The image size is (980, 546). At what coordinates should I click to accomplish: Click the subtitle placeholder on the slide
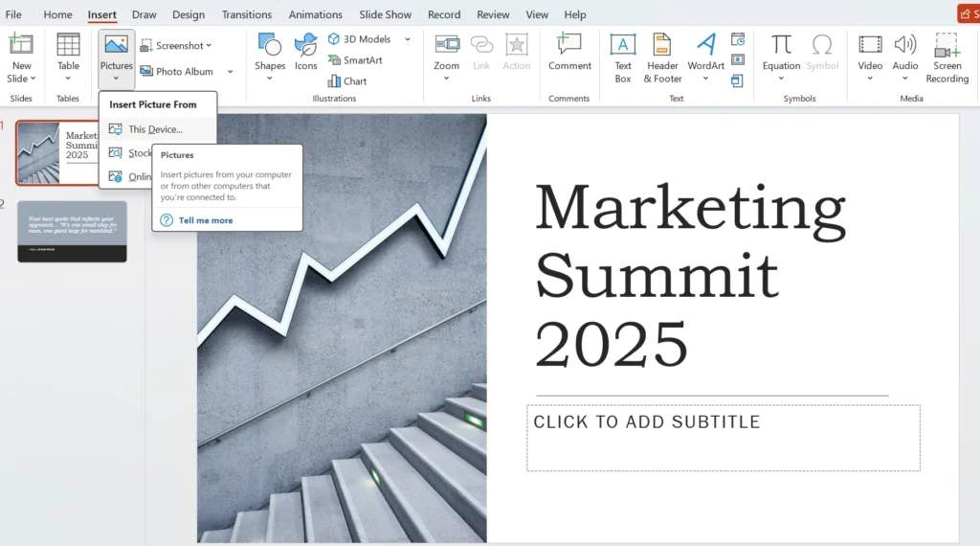pos(724,438)
